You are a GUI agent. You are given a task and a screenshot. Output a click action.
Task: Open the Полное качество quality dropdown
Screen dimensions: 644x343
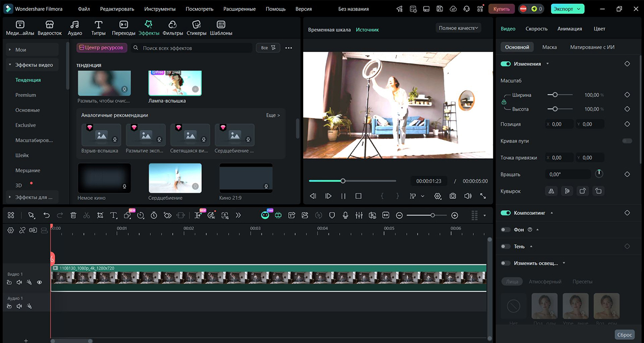point(459,28)
